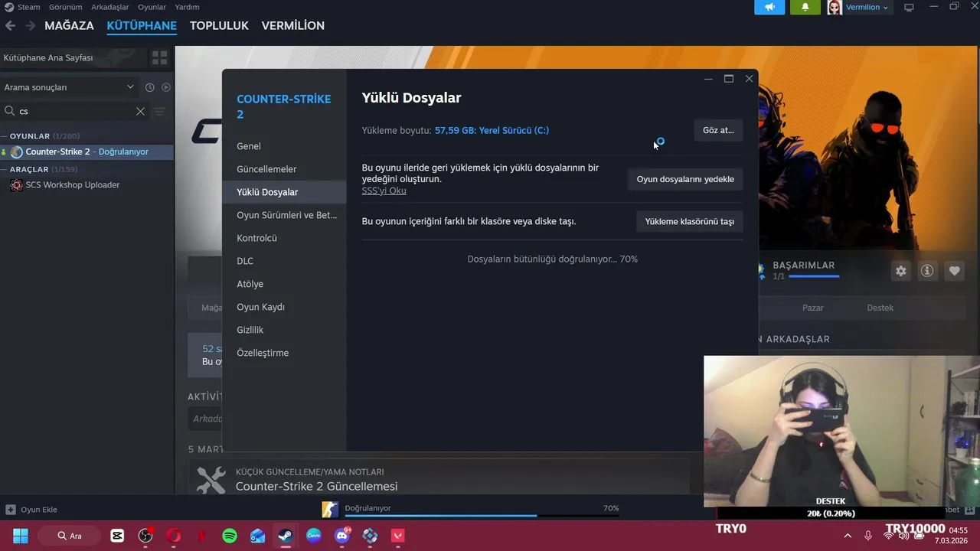Image resolution: width=980 pixels, height=551 pixels.
Task: Select Güncellemeler in properties sidebar
Action: (284, 169)
